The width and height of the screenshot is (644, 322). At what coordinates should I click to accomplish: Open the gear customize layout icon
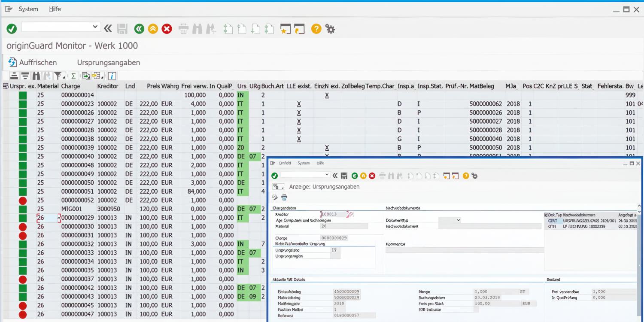tap(330, 29)
